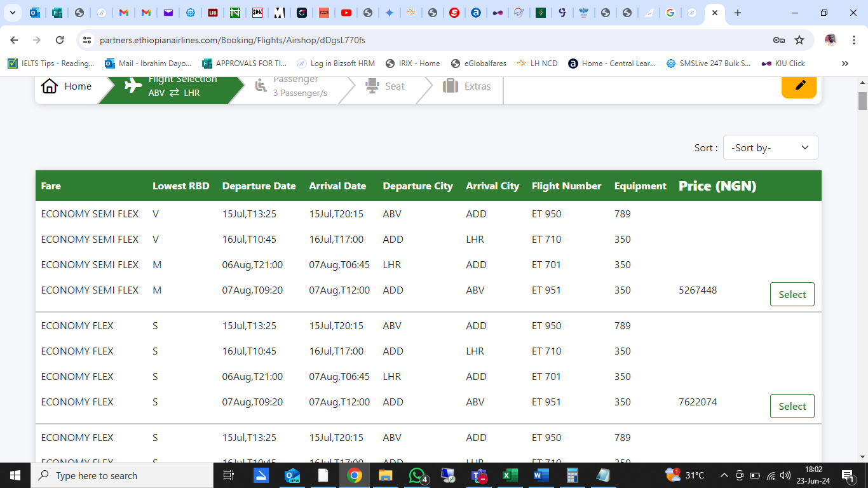The height and width of the screenshot is (488, 868).
Task: Open the IRIX - Home bookmark
Action: [412, 64]
